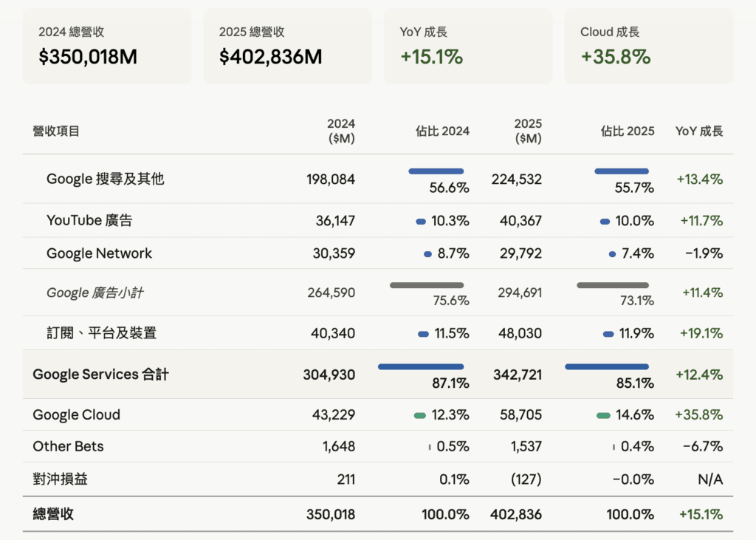This screenshot has width=756, height=540.
Task: Click the 73.1% share value
Action: point(637,301)
